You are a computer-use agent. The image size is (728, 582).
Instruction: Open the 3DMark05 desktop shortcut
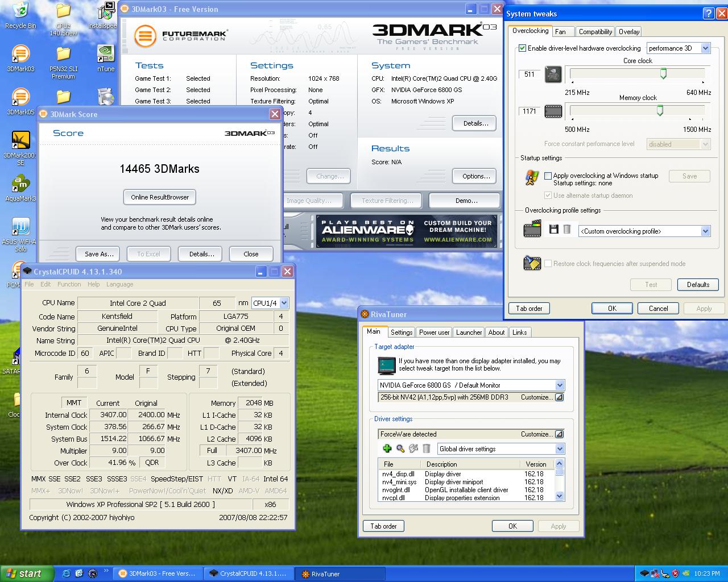[x=20, y=102]
